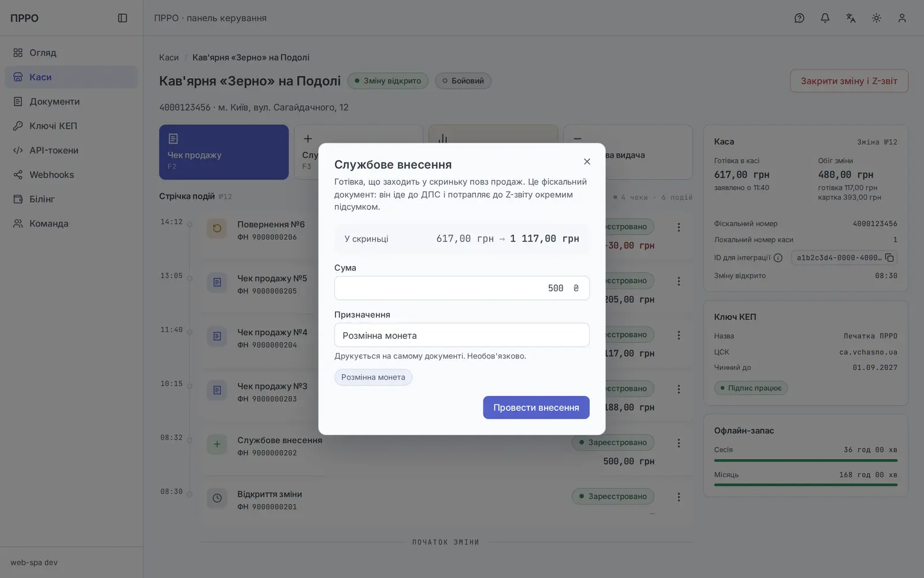Open actions menu for Службове внесення event

(679, 443)
